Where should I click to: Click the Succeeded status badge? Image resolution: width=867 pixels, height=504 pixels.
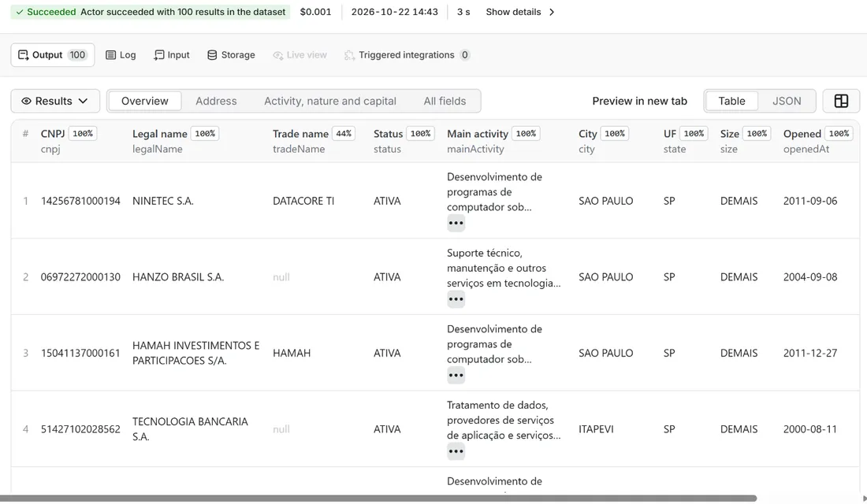[151, 12]
